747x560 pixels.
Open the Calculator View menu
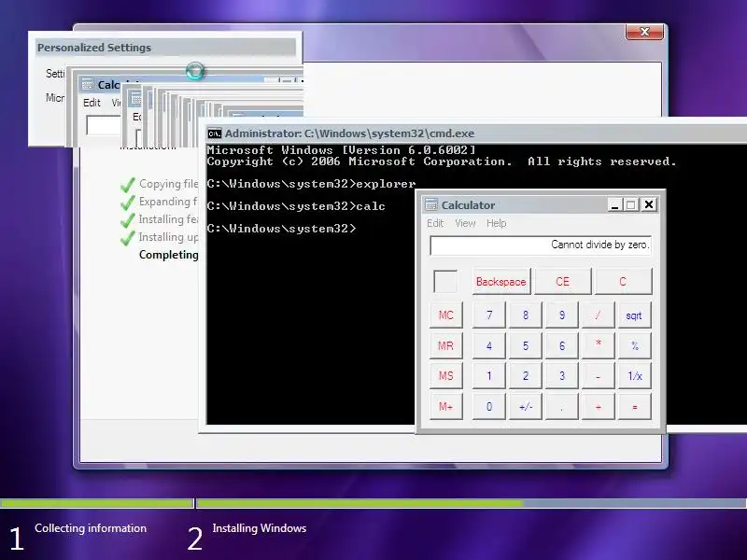[465, 223]
